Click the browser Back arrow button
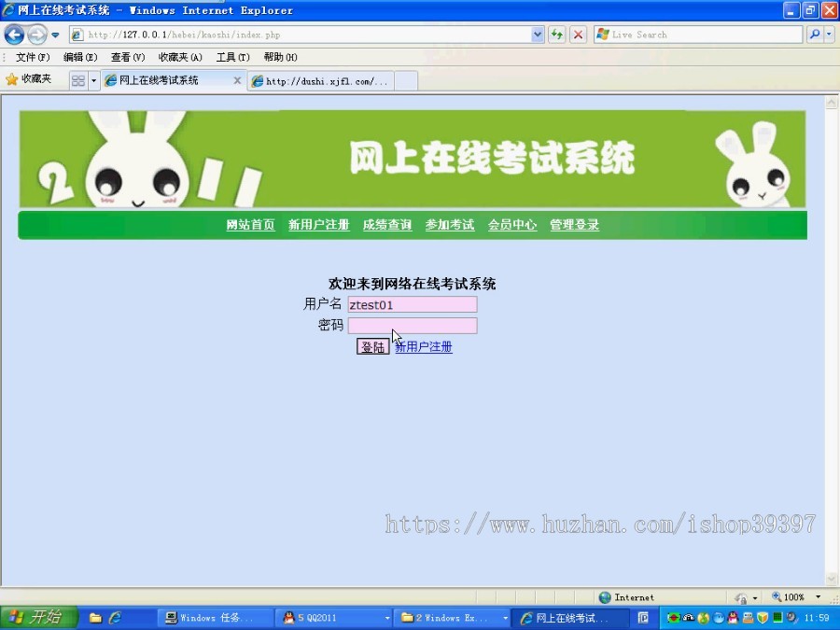The width and height of the screenshot is (840, 630). 14,35
